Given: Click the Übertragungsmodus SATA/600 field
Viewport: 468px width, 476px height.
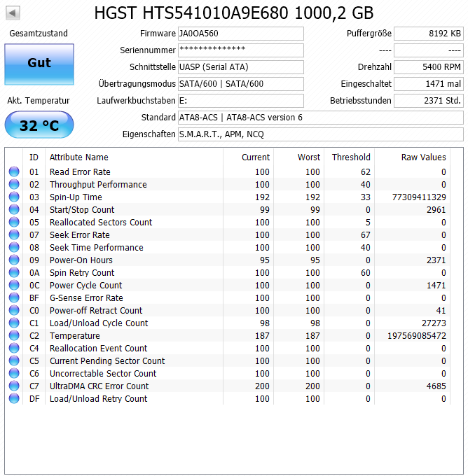Looking at the screenshot, I should pyautogui.click(x=241, y=84).
